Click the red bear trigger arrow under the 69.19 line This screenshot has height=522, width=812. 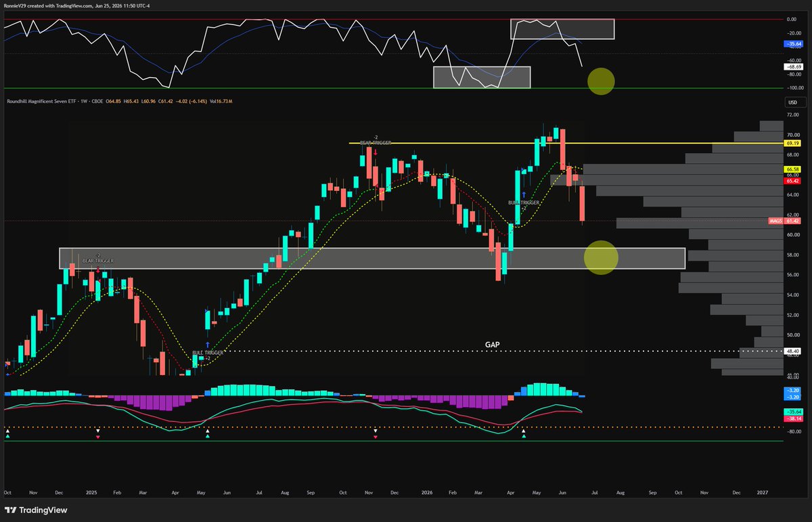pos(375,152)
